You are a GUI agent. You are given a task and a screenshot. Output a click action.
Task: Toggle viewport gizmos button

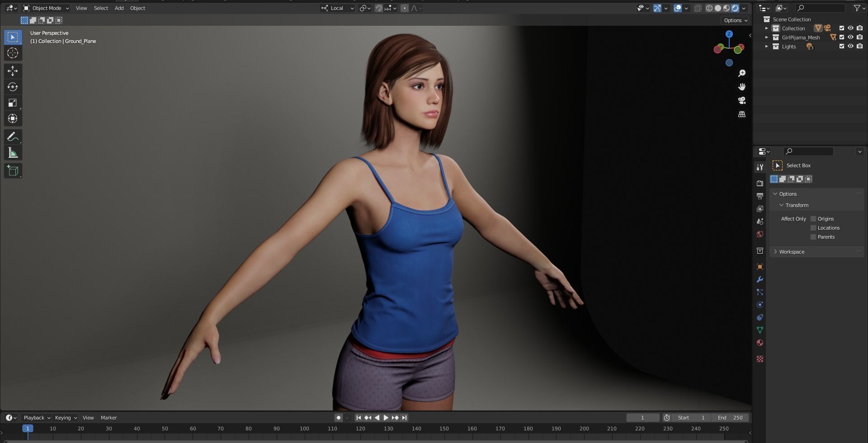click(x=657, y=8)
